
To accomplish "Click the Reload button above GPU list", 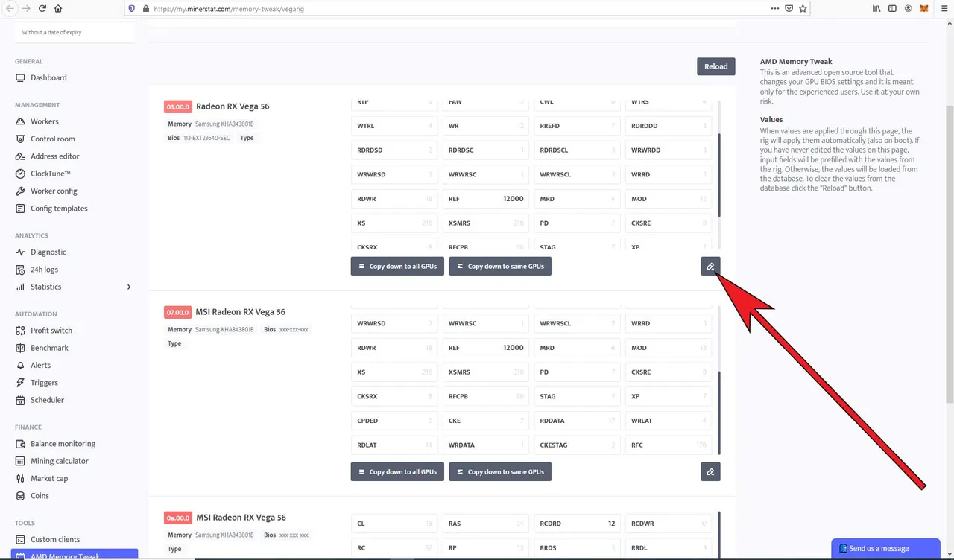I will 716,66.
